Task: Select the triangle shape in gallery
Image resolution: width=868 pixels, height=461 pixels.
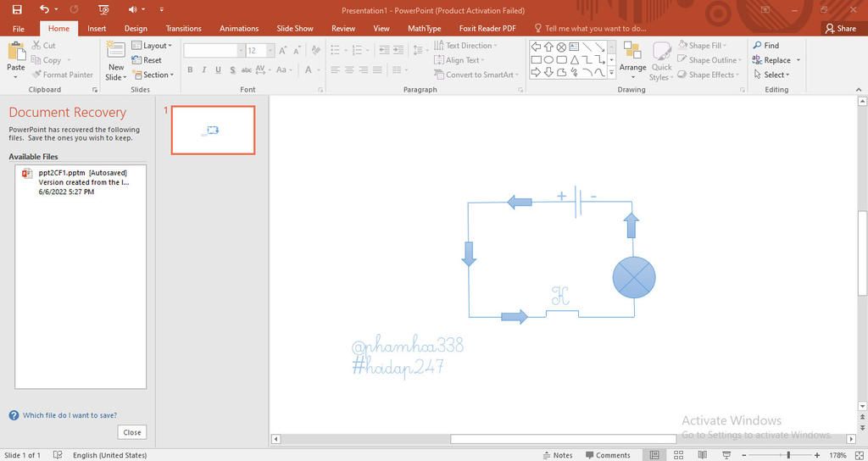Action: tap(575, 60)
